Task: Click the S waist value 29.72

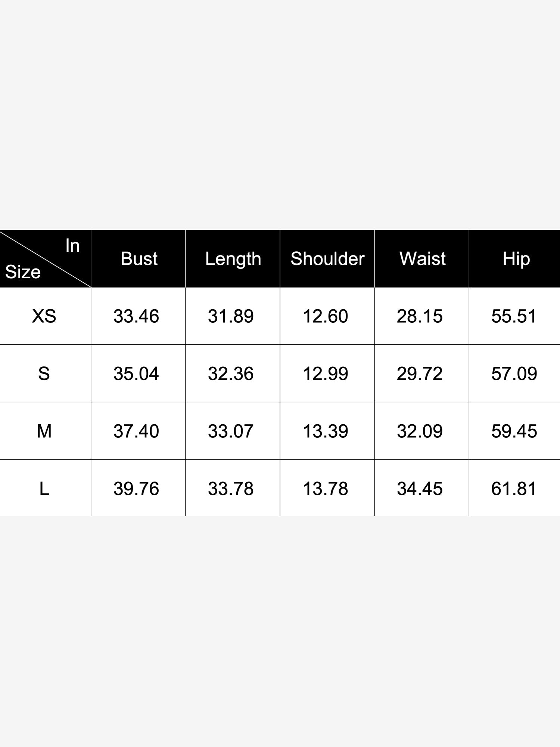Action: coord(420,373)
